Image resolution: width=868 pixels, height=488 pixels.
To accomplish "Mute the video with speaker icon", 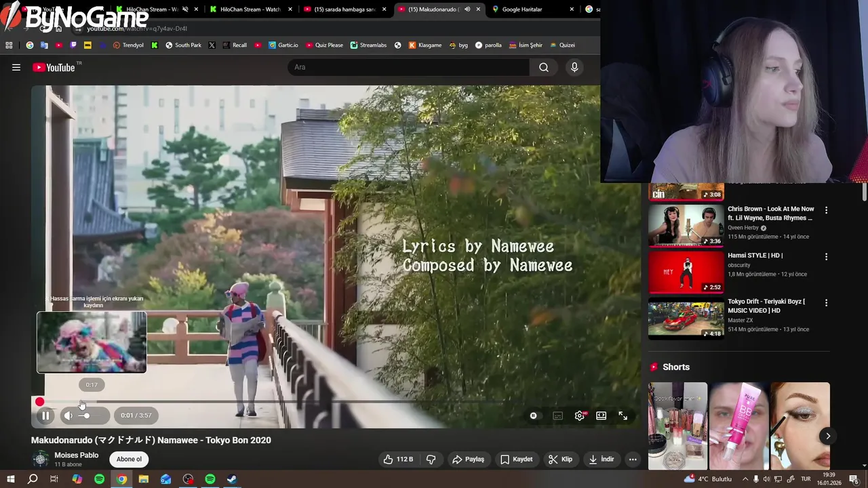I will [x=68, y=415].
